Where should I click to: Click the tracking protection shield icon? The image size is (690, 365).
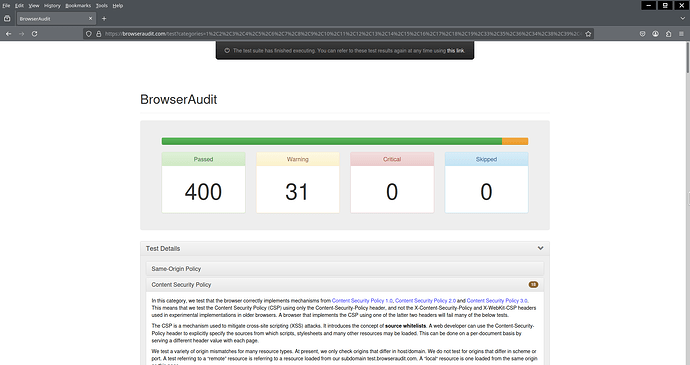point(89,34)
